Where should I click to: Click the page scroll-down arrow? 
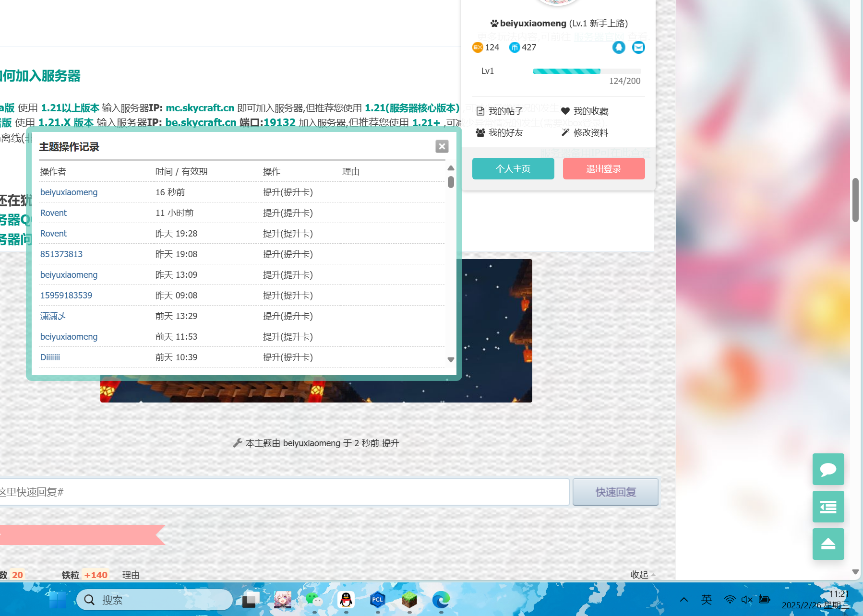[855, 572]
